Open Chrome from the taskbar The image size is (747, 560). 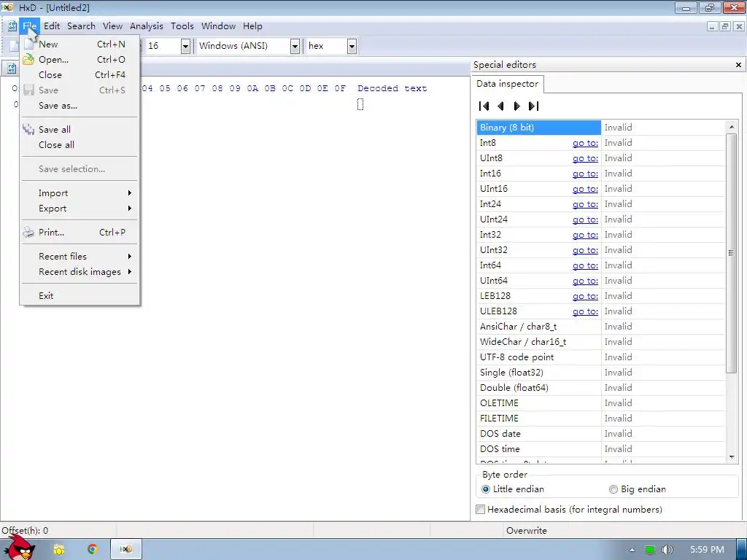click(x=93, y=549)
